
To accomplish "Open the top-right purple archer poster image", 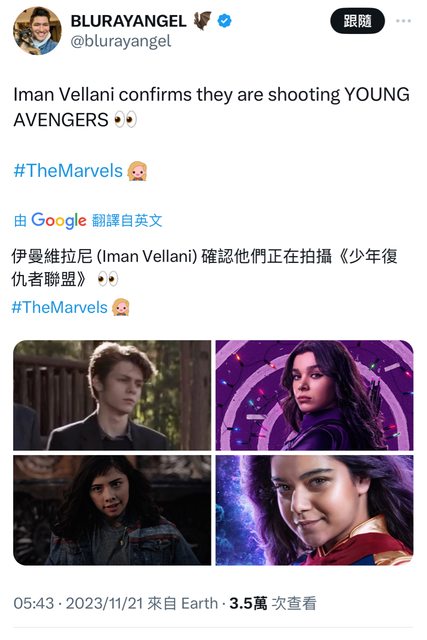I will (314, 395).
